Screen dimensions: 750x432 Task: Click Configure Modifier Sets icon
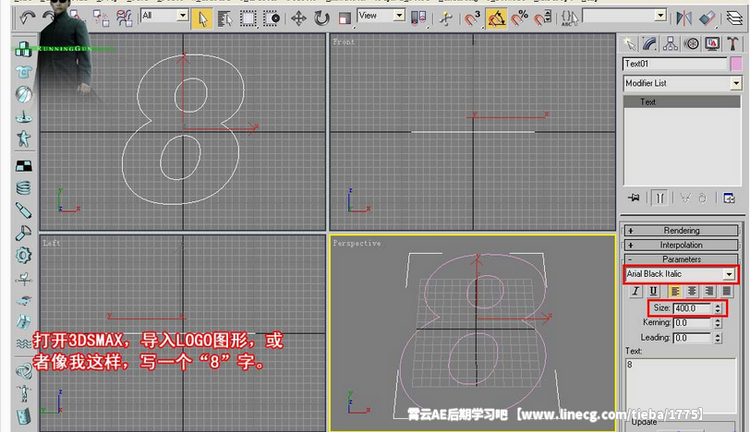(x=729, y=198)
